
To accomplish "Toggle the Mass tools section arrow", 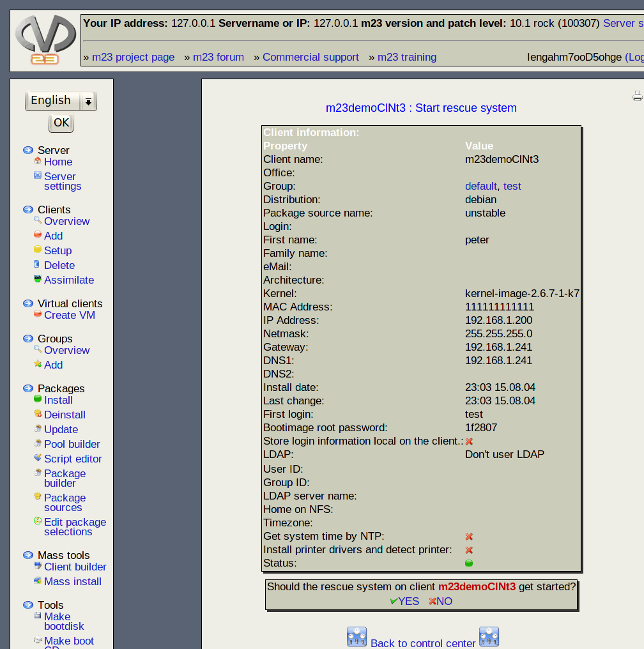I will click(27, 555).
